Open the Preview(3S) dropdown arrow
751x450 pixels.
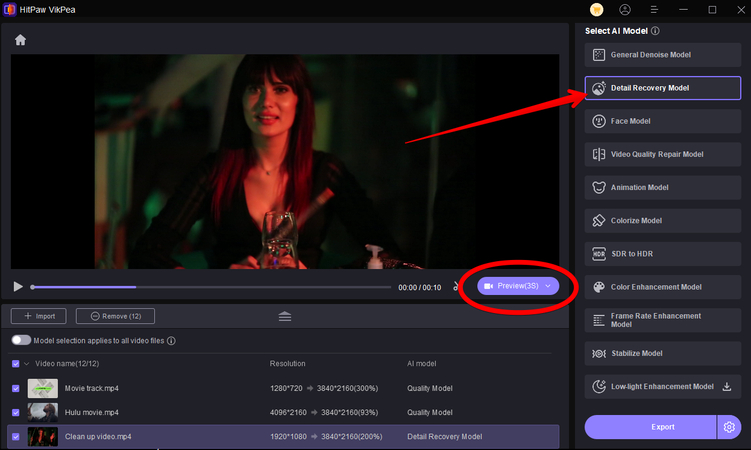[548, 286]
